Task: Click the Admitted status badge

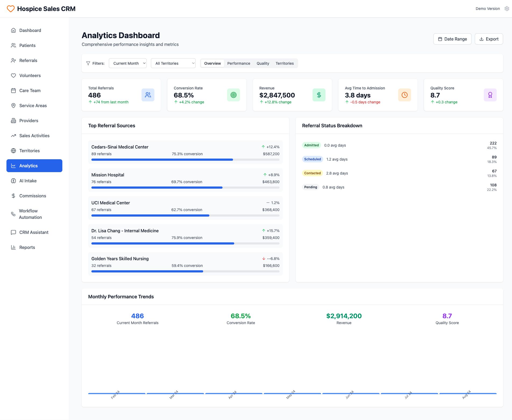Action: 312,145
